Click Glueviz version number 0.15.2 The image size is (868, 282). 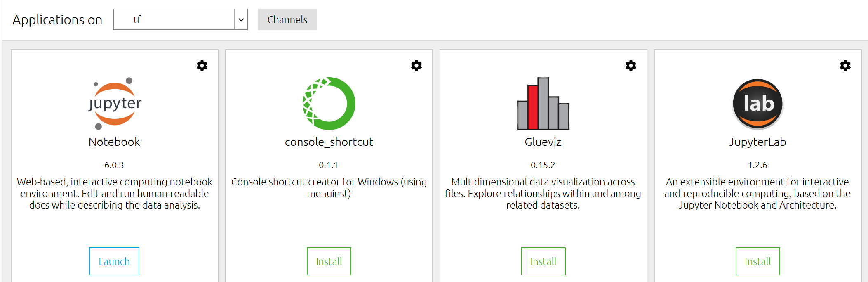pos(543,165)
